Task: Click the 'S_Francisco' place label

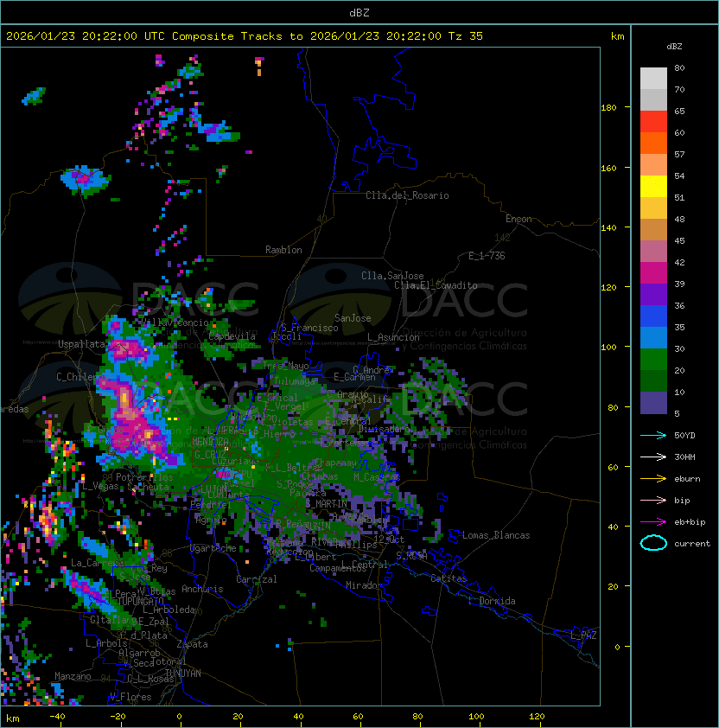Action: pos(309,328)
